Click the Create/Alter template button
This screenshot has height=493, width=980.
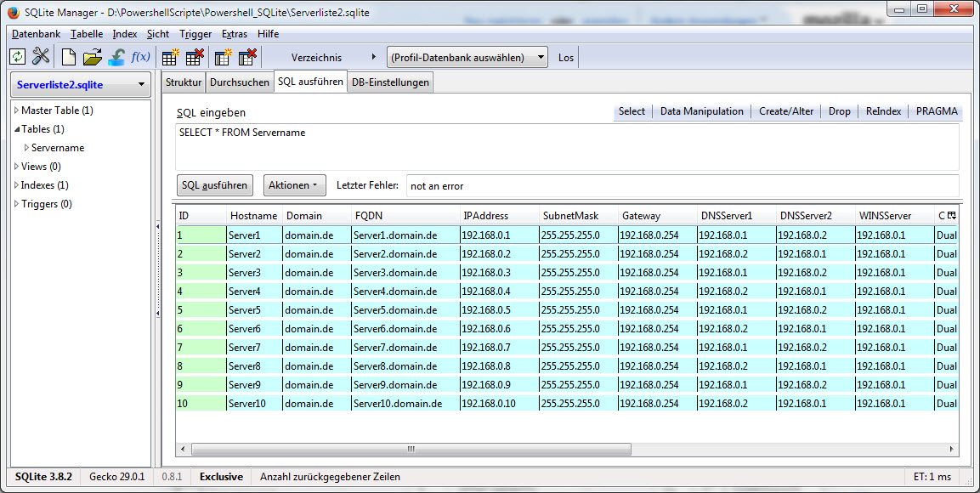[786, 111]
